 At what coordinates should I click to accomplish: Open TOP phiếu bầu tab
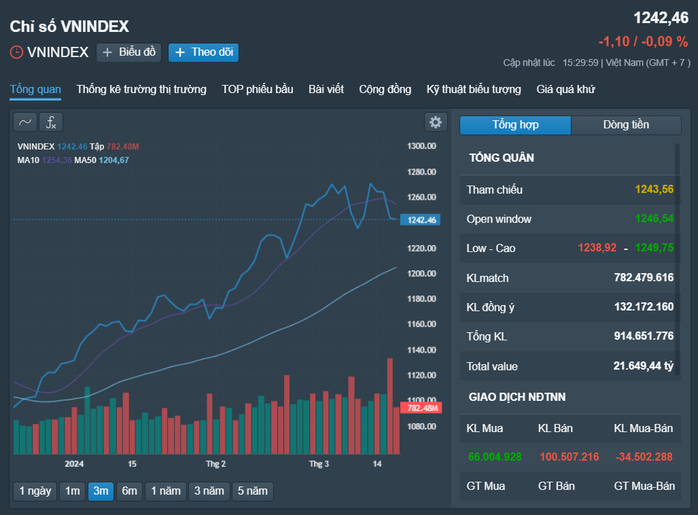257,89
